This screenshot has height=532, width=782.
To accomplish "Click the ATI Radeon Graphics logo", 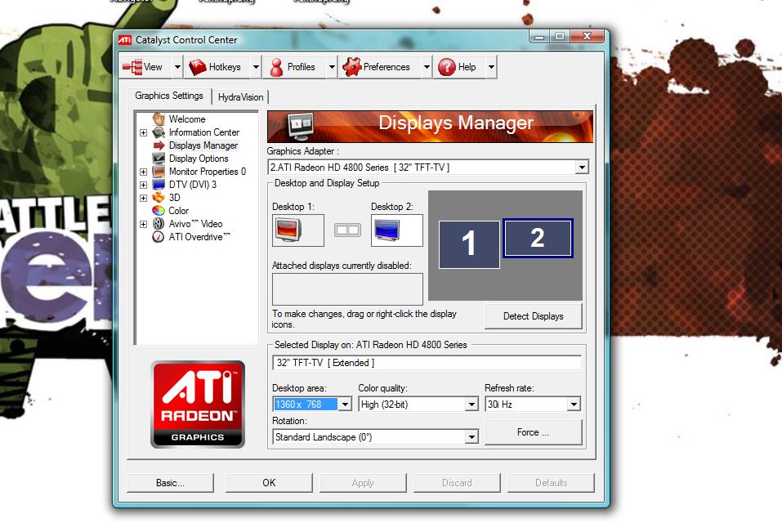I will click(198, 405).
